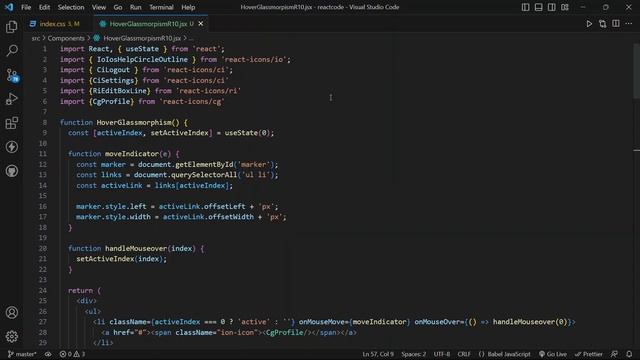Open the Selection menu
The height and width of the screenshot is (360, 640).
[x=71, y=7]
